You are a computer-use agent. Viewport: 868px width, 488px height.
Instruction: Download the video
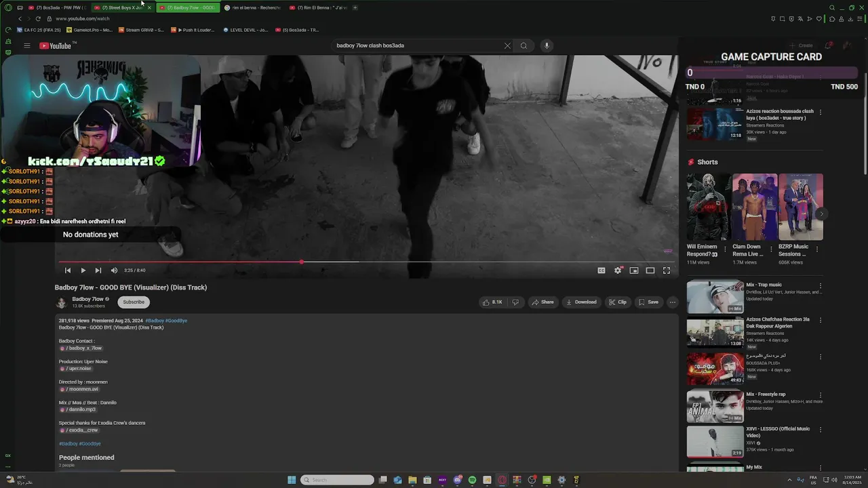click(x=581, y=302)
